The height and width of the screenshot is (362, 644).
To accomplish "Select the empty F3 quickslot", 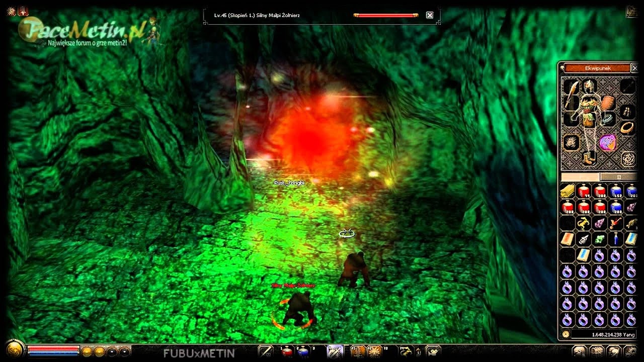I will pyautogui.click(x=390, y=352).
